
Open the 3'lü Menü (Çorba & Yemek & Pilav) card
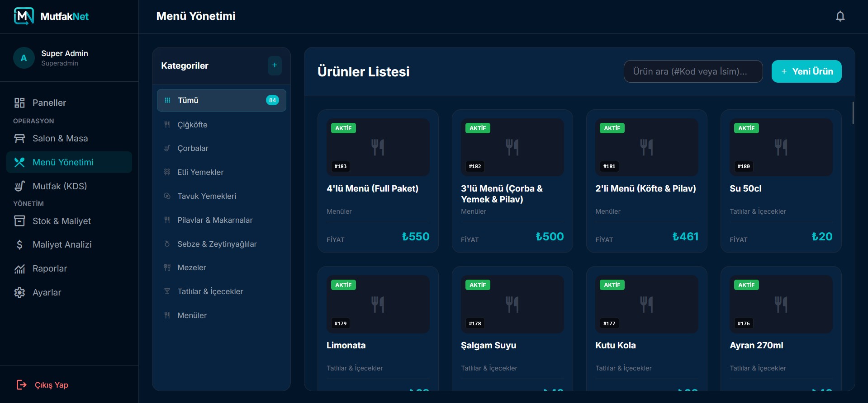[512, 181]
